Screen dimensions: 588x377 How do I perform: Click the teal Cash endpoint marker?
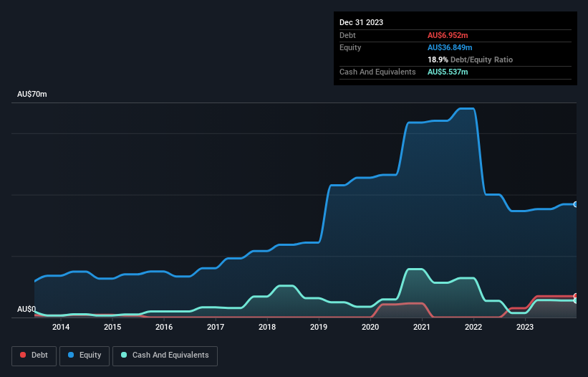576,301
